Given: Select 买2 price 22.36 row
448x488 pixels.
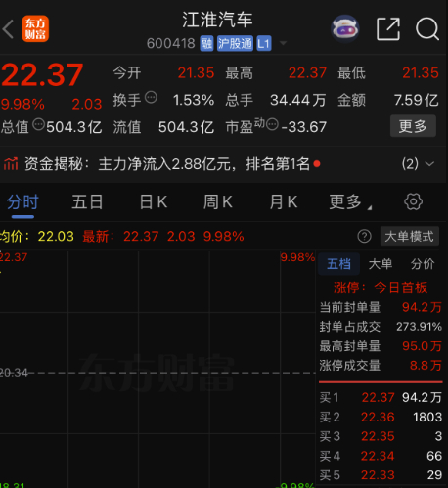Looking at the screenshot, I should click(x=381, y=417).
